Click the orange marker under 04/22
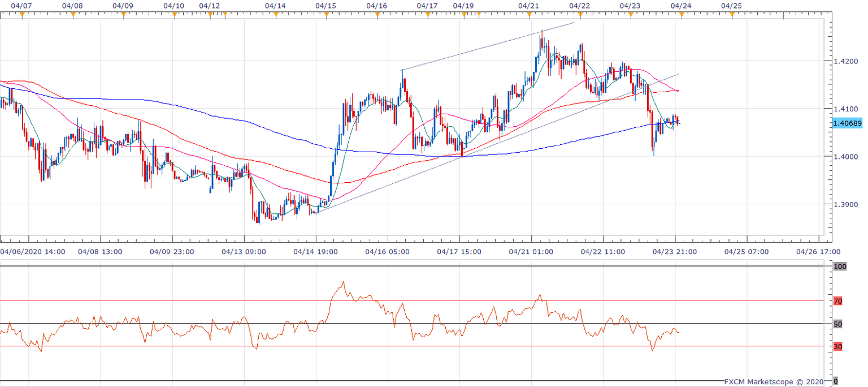Viewport: 868px width, 387px height. coord(580,15)
